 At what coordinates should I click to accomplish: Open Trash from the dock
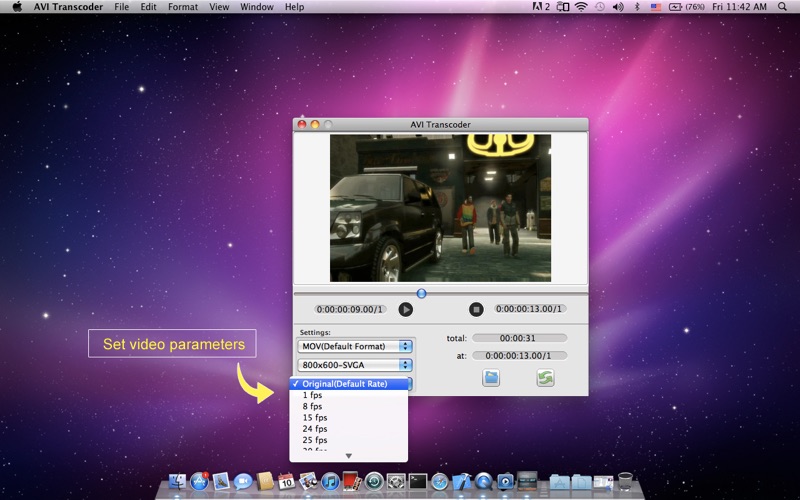(x=625, y=481)
